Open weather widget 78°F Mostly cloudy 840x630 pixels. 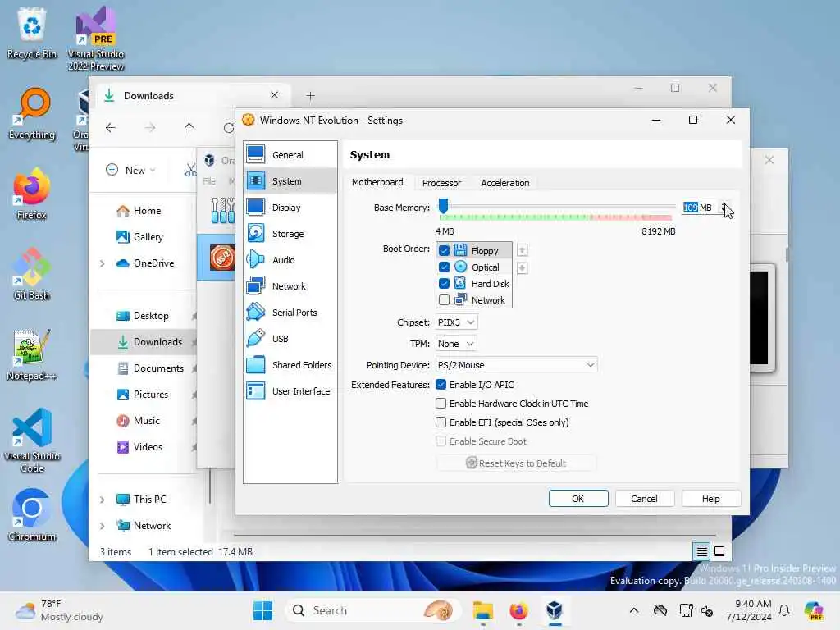[x=59, y=610]
